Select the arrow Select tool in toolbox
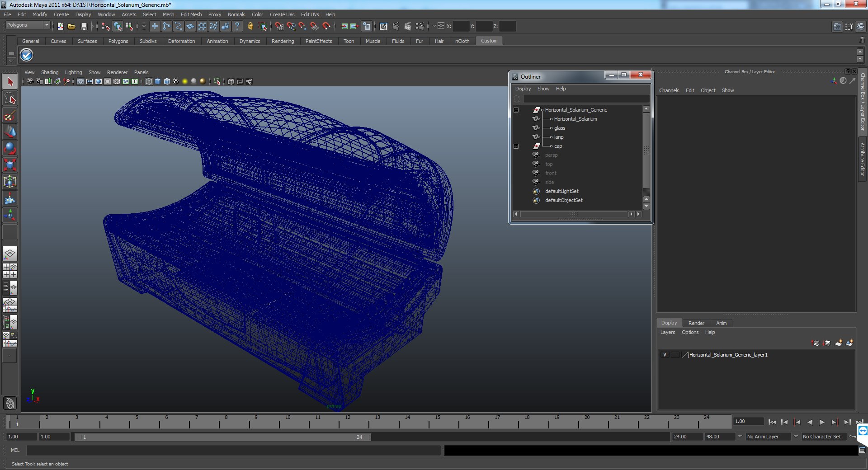Screen dimensions: 868x470 pos(10,82)
